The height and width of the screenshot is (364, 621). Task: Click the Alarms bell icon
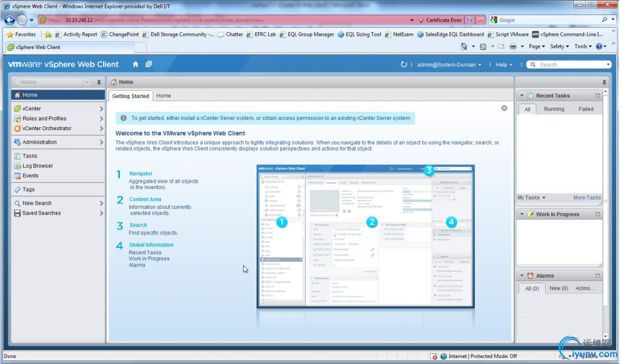(x=530, y=276)
